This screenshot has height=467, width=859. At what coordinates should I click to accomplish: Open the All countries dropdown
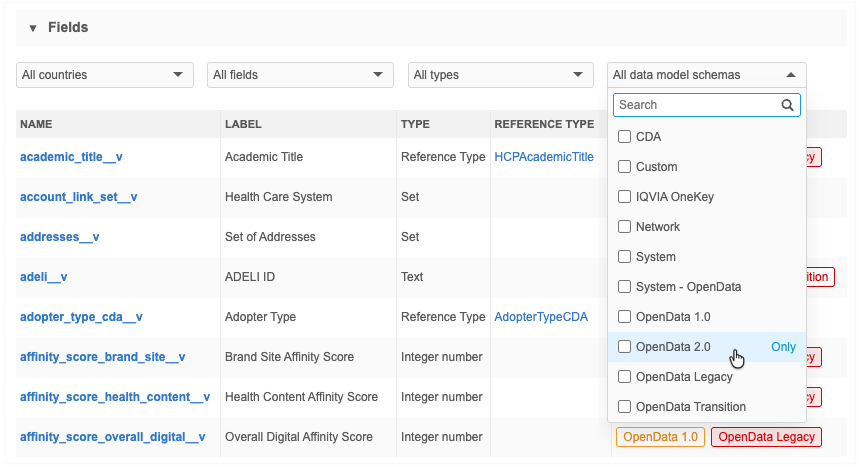(105, 75)
